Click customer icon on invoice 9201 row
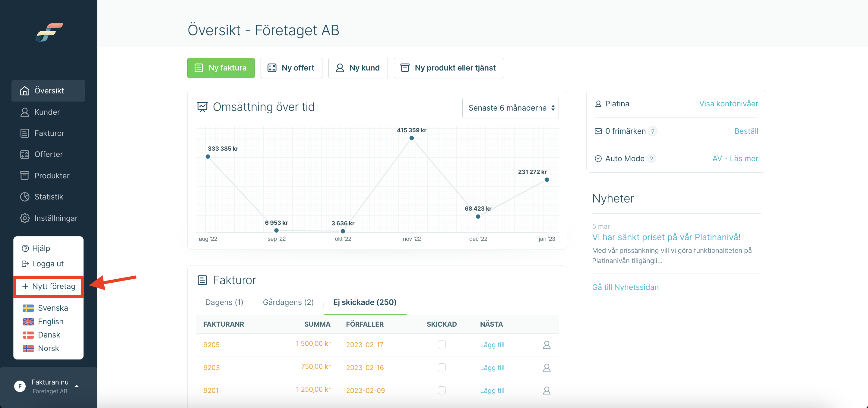 point(546,390)
